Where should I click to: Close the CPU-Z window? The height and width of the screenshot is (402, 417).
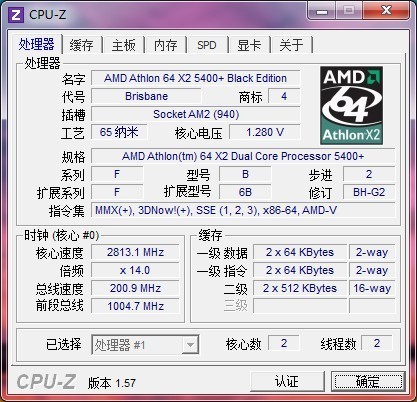386,11
